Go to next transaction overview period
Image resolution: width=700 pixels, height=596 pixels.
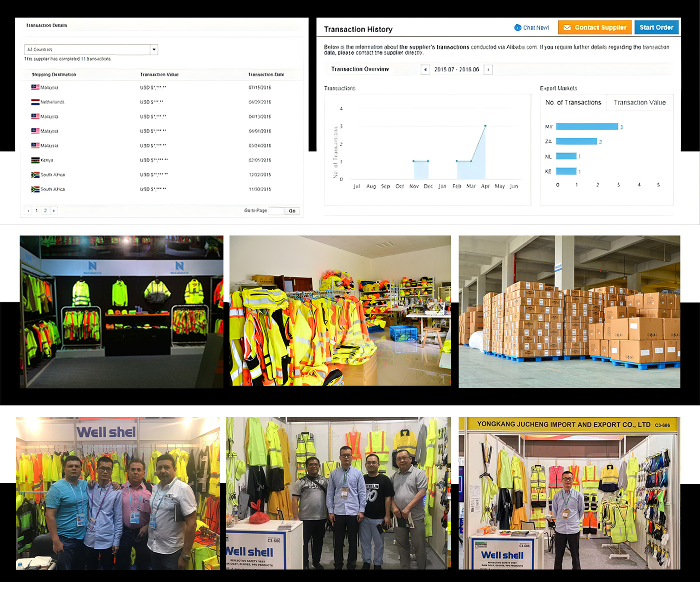coord(488,69)
